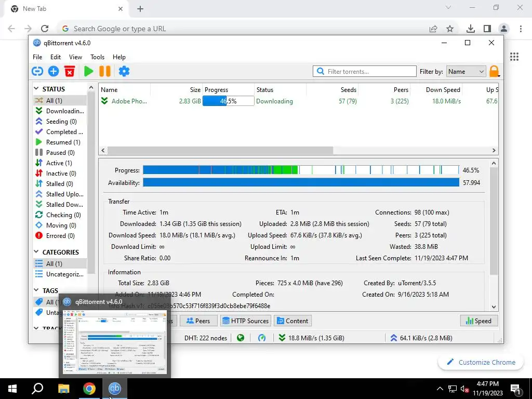
Task: Click the Chrome taskbar icon
Action: pos(89,389)
